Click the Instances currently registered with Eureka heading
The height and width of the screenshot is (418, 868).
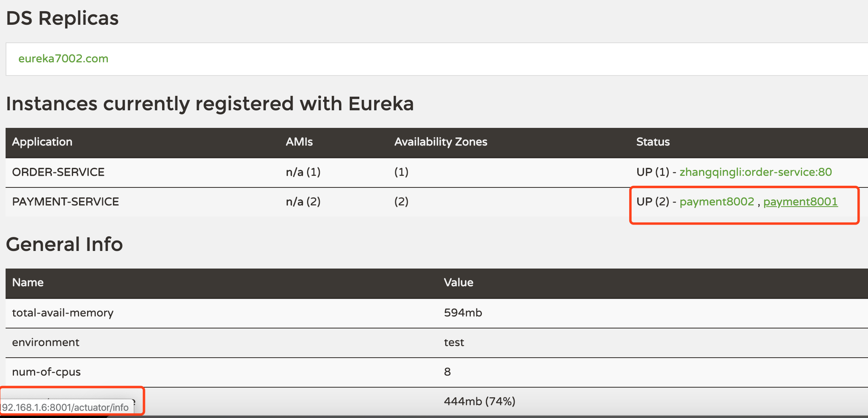tap(210, 104)
